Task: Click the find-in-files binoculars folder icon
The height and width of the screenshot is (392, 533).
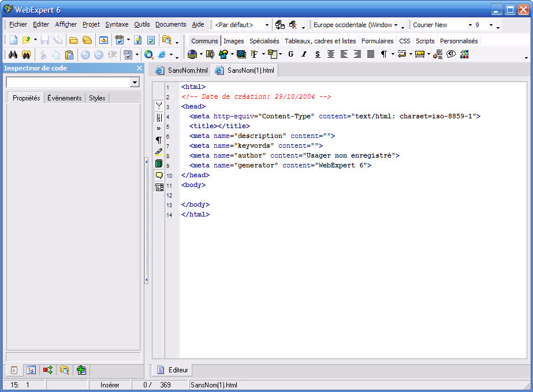Action: point(26,54)
